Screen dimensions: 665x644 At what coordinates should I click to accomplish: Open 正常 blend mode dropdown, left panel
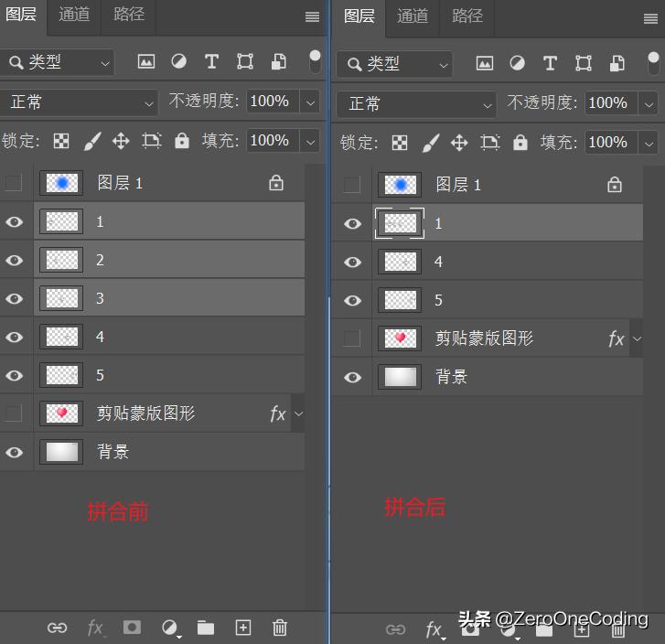[x=79, y=102]
